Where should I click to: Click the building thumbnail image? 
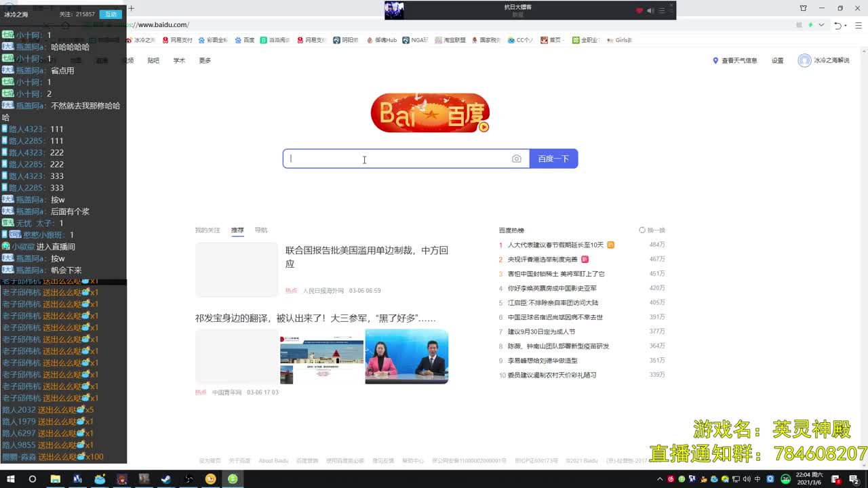coord(322,357)
